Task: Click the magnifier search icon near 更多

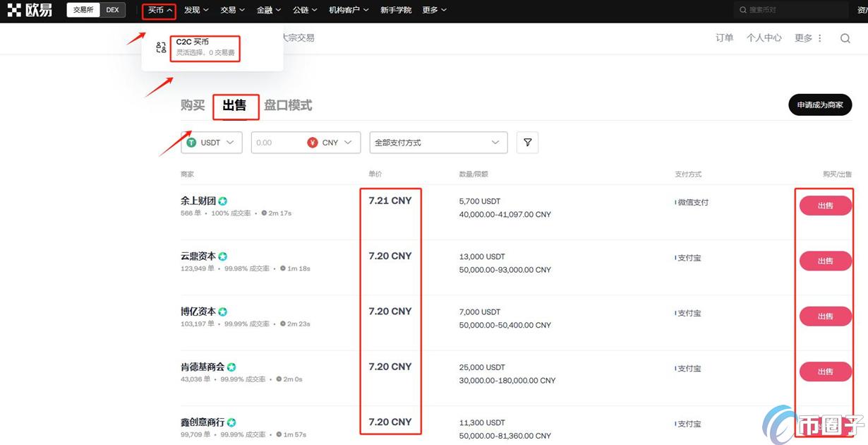Action: point(845,38)
